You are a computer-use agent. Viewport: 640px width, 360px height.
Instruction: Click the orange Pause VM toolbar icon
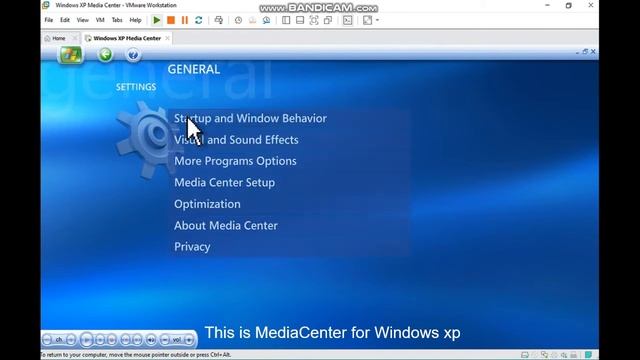(x=184, y=20)
